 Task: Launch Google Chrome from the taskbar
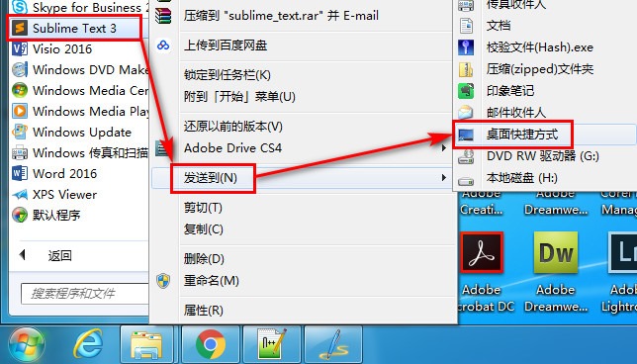pos(210,344)
